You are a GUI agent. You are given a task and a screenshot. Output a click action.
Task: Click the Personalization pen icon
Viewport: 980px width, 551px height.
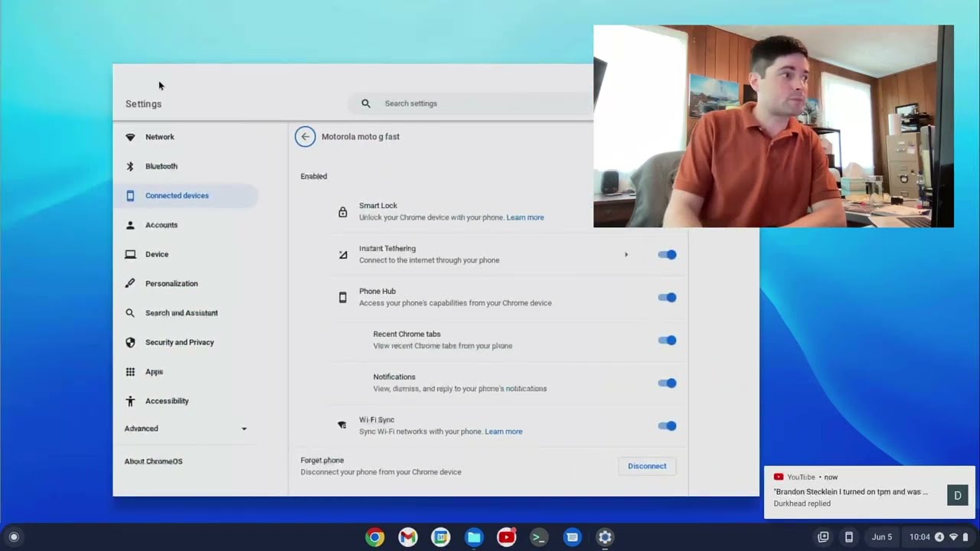pyautogui.click(x=130, y=283)
